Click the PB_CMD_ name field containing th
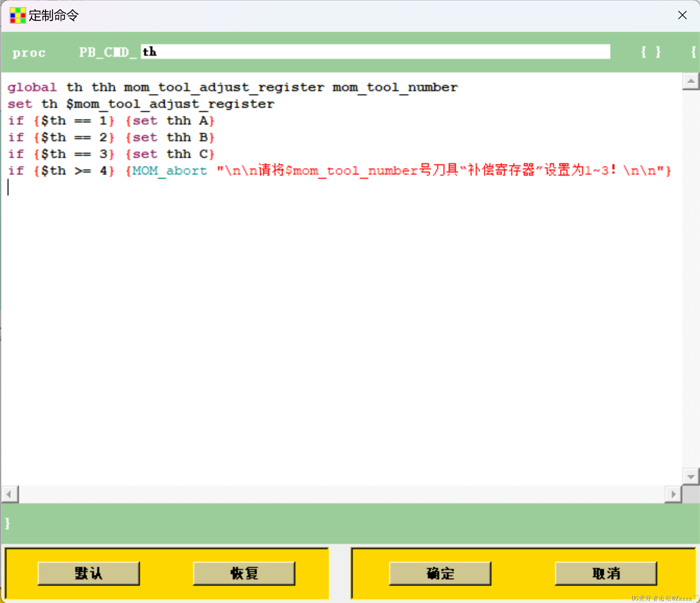The width and height of the screenshot is (700, 603). (375, 52)
